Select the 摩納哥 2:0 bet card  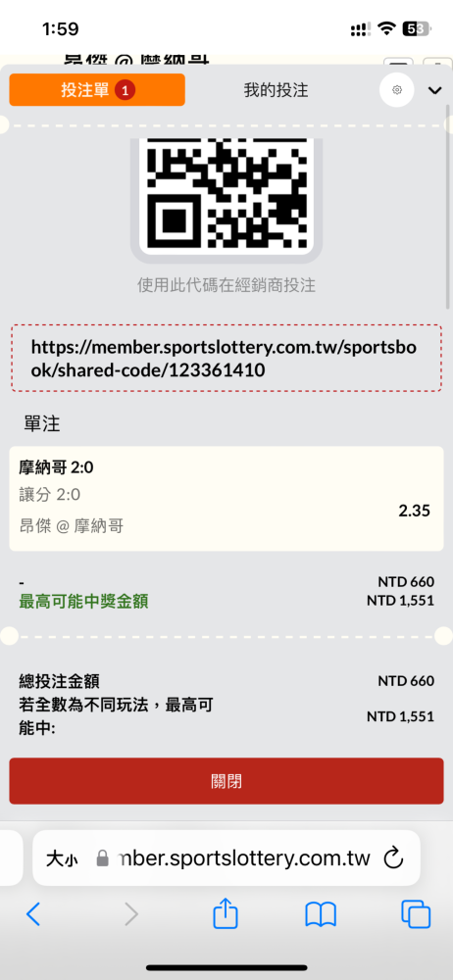tap(226, 499)
